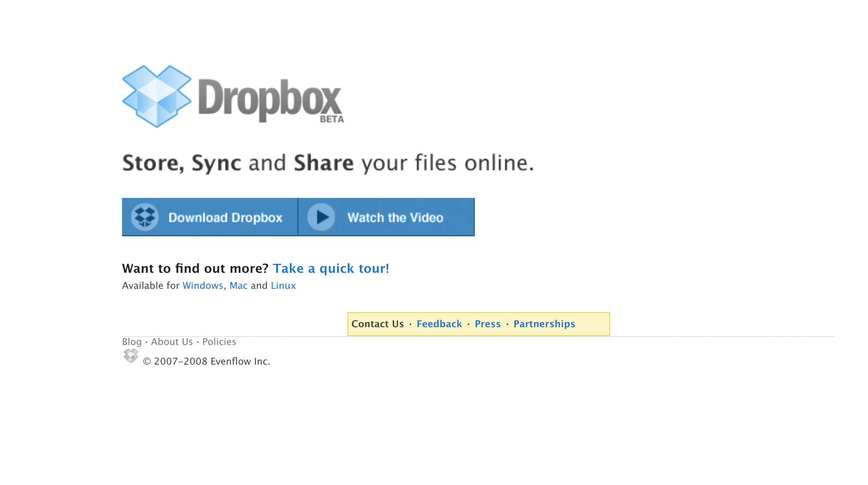Image resolution: width=868 pixels, height=485 pixels.
Task: Click the Download Dropbox button
Action: pos(210,217)
